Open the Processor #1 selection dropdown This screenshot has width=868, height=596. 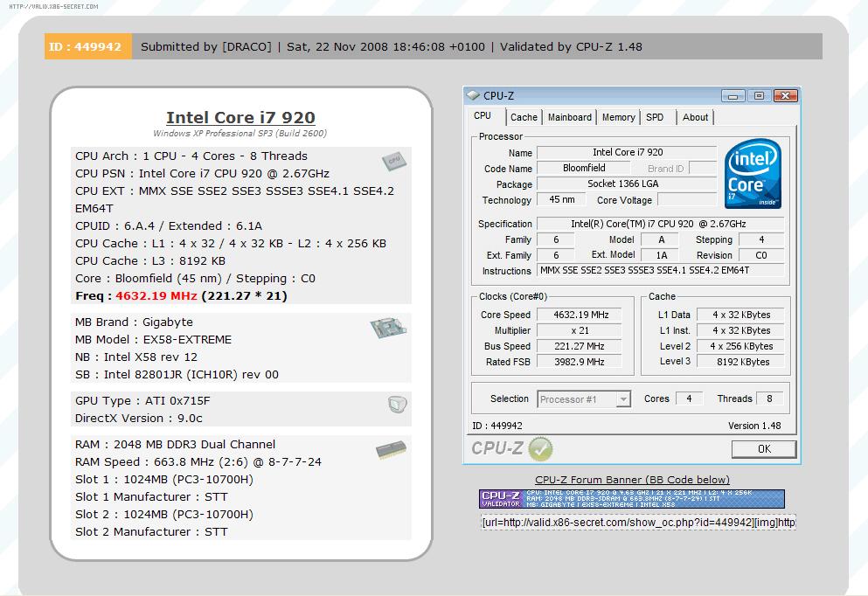584,399
